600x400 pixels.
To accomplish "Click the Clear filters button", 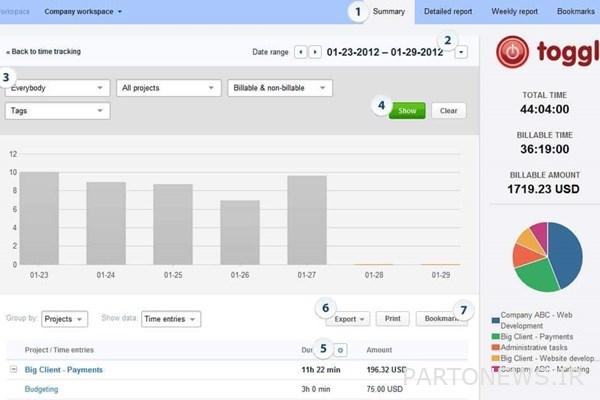I will (x=449, y=111).
